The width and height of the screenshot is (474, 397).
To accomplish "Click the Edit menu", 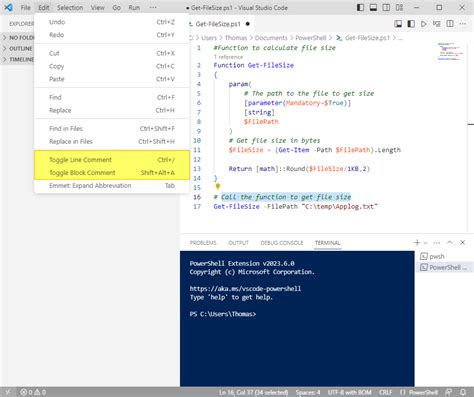I will (x=44, y=7).
